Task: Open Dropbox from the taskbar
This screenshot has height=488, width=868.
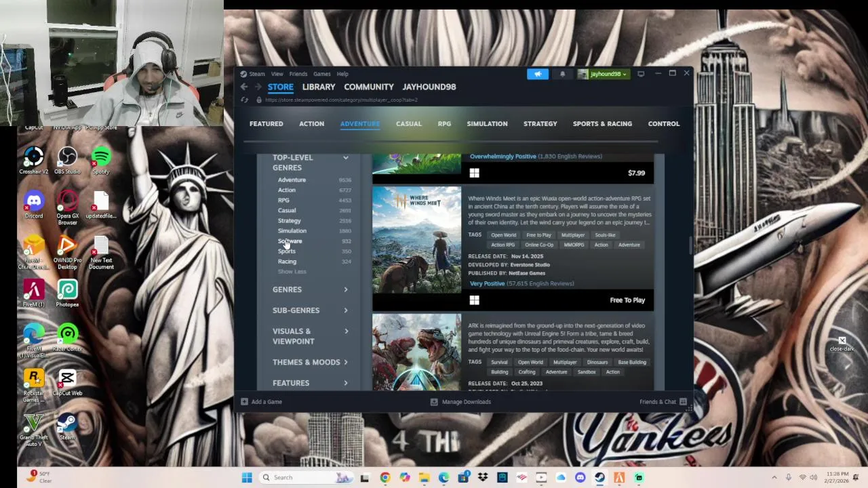Action: (x=483, y=477)
